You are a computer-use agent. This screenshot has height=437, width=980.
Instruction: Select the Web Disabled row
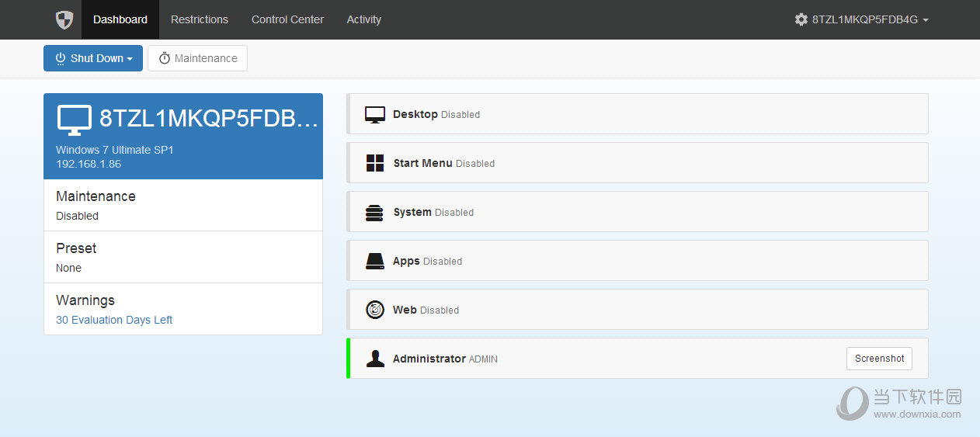point(638,310)
